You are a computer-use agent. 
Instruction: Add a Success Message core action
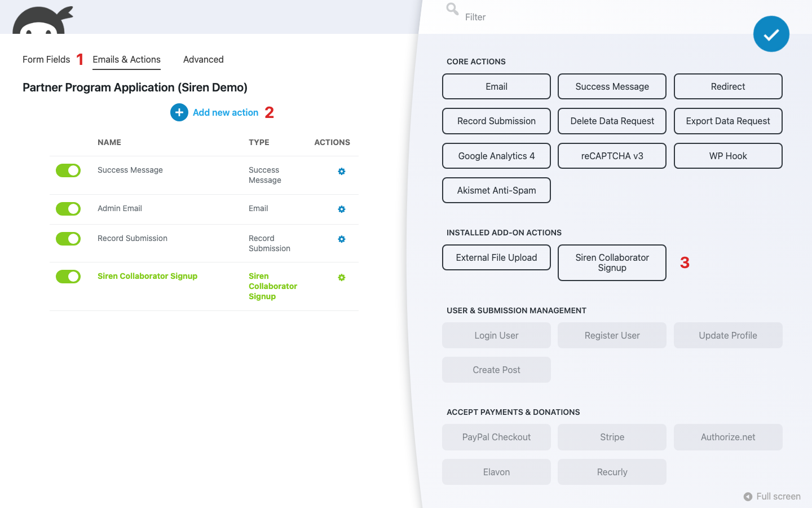coord(612,86)
